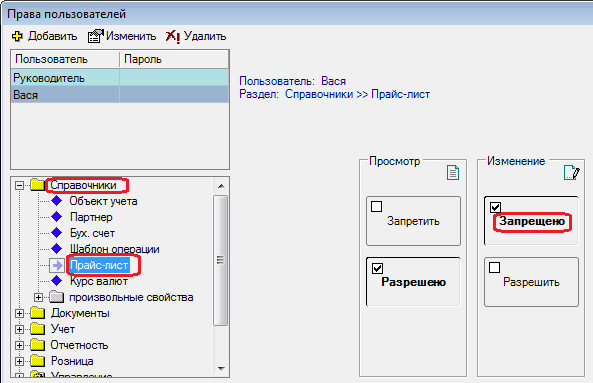Select the Вася user row
593x383 pixels.
click(x=120, y=95)
